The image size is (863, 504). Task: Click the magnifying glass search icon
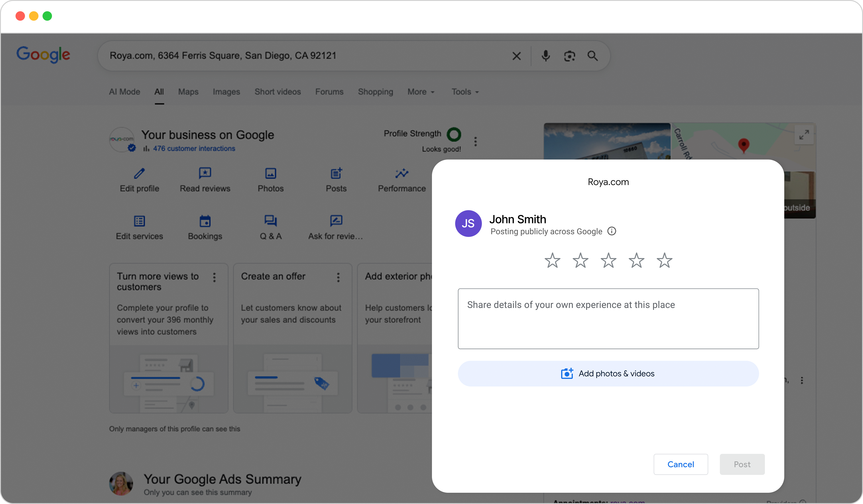click(593, 56)
